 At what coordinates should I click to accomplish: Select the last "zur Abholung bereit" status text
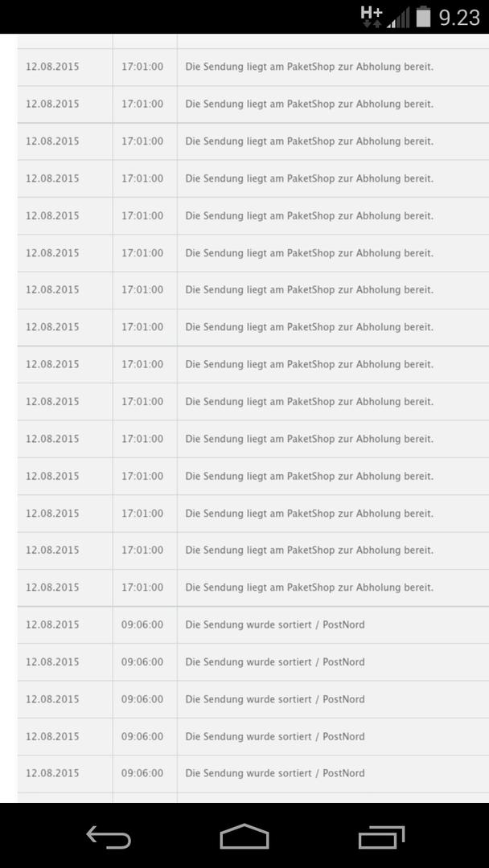coord(309,588)
